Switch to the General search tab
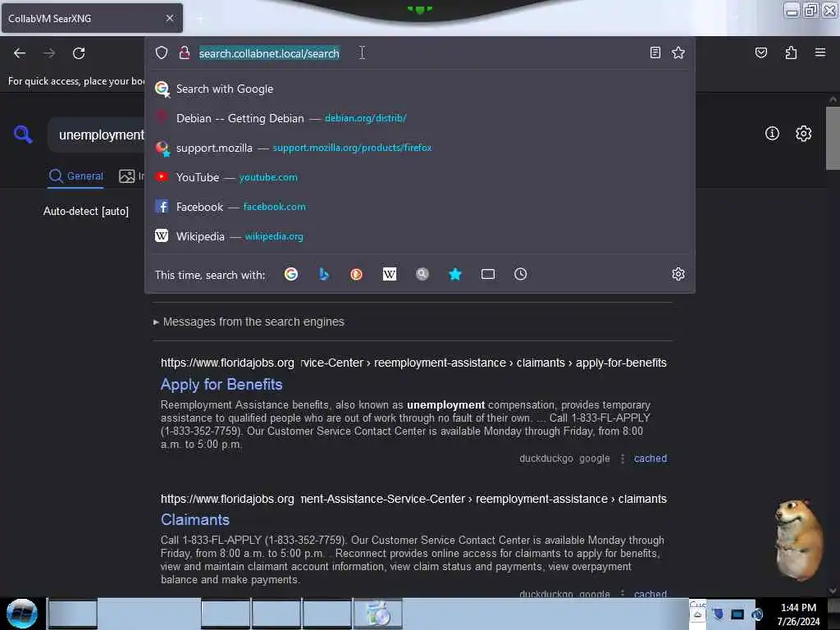This screenshot has width=840, height=630. (x=76, y=176)
